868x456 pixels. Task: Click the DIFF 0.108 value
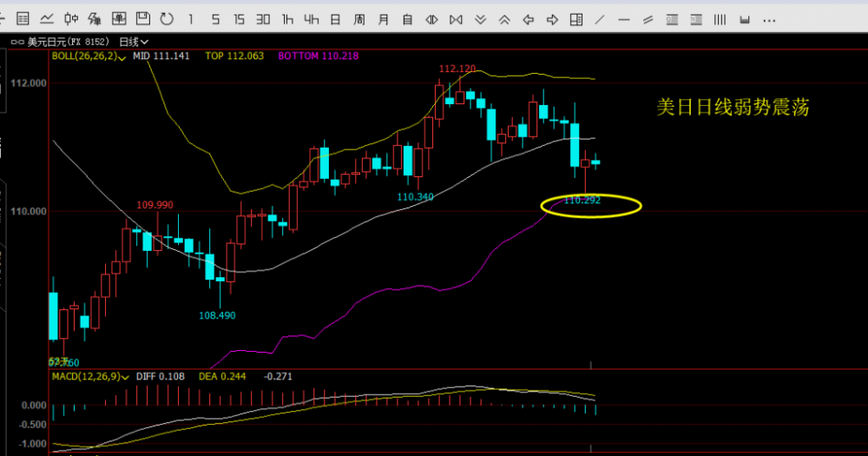point(161,377)
